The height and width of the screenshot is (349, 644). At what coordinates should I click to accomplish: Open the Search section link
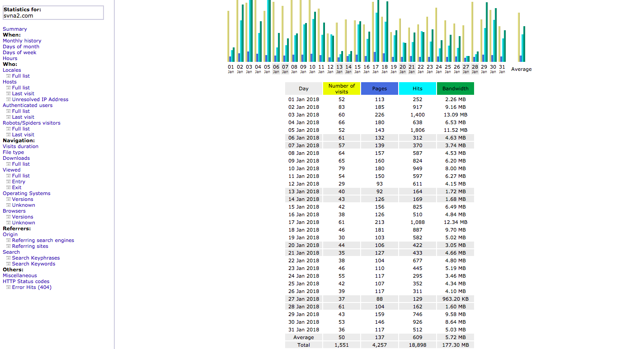point(11,252)
